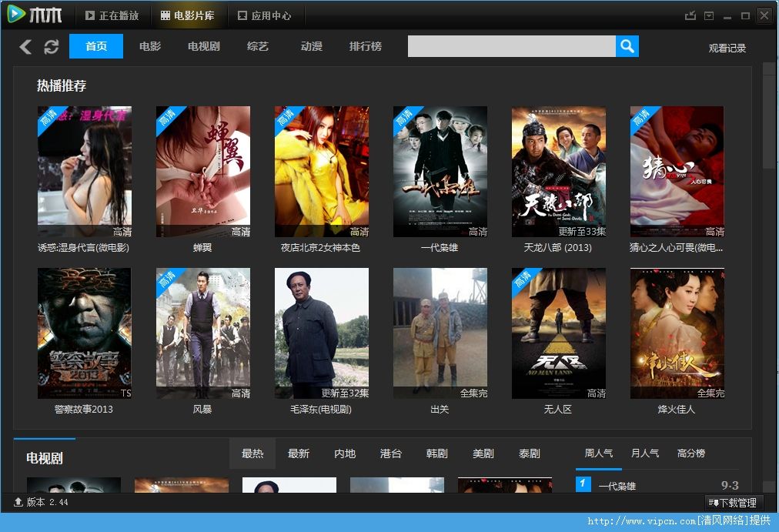This screenshot has height=532, width=779.
Task: Open 天龙八部 (2013) poster
Action: coord(558,172)
